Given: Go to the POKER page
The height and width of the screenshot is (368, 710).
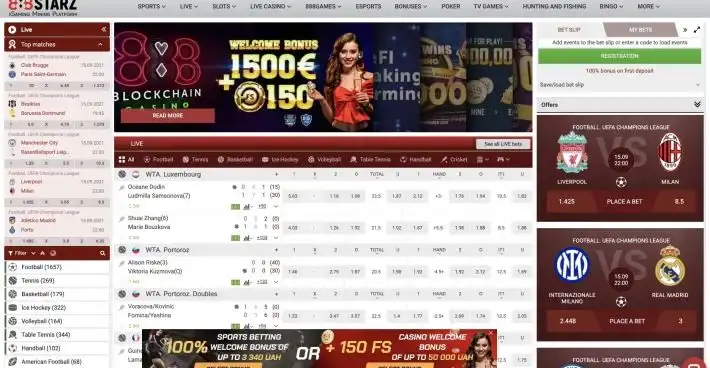Looking at the screenshot, I should 451,6.
